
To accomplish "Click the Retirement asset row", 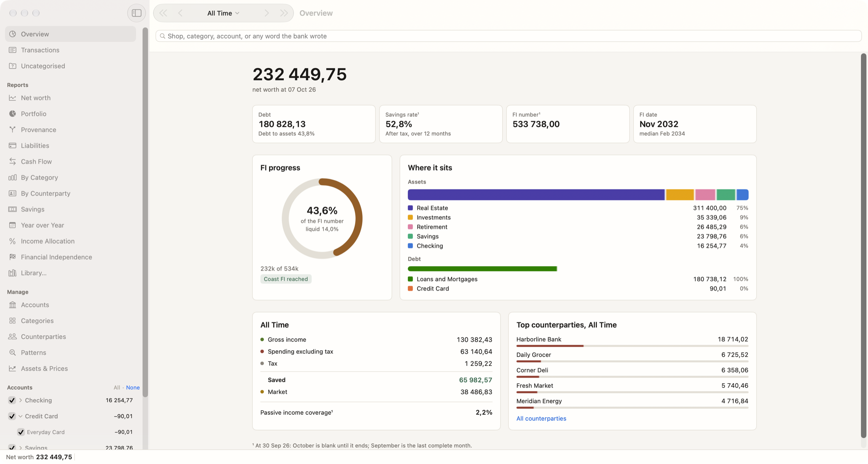I will 578,227.
